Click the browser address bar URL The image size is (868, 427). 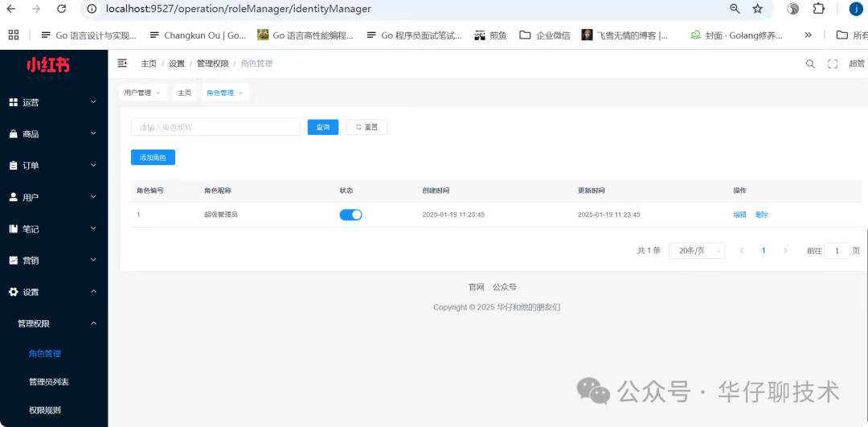(x=238, y=9)
